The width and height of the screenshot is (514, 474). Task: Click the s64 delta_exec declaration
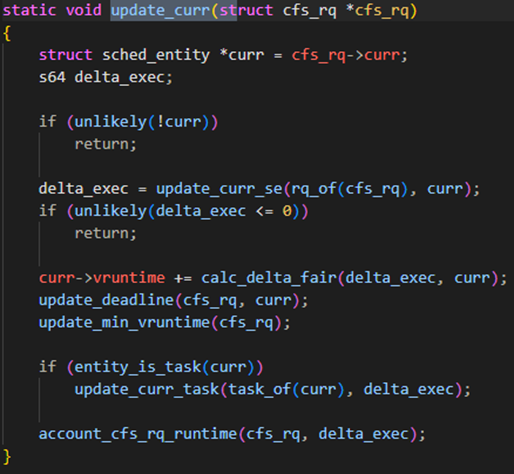(106, 77)
